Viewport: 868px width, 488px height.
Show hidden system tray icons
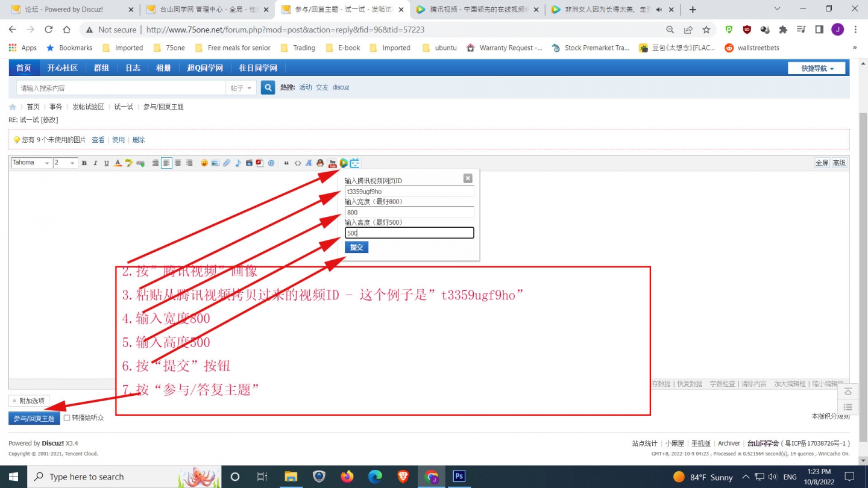click(x=747, y=477)
